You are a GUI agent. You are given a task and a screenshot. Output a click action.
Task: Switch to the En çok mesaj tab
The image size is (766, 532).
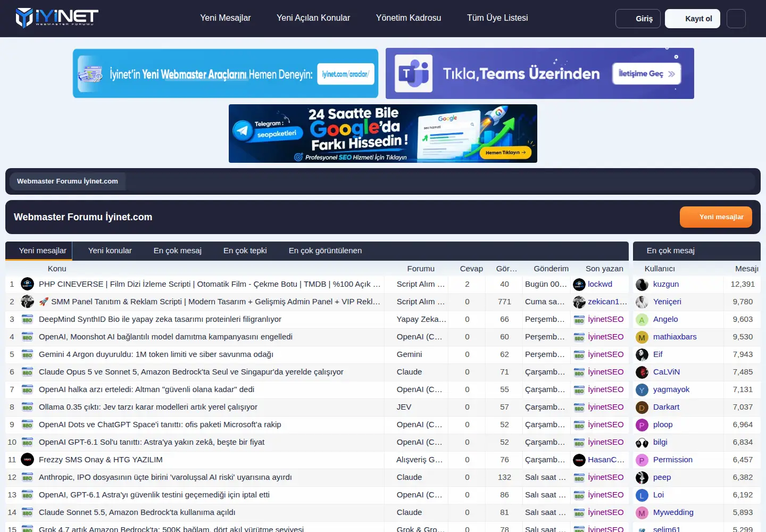click(178, 251)
